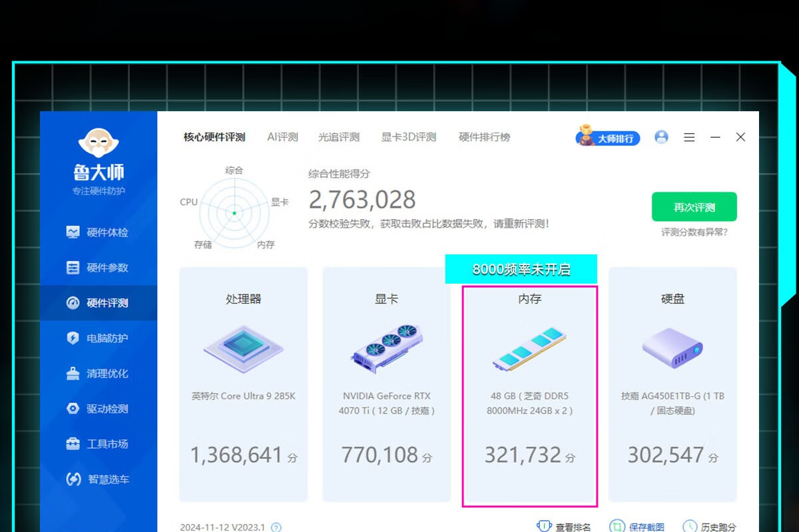799x532 pixels.
Task: Click 保存截图 link
Action: tap(647, 527)
